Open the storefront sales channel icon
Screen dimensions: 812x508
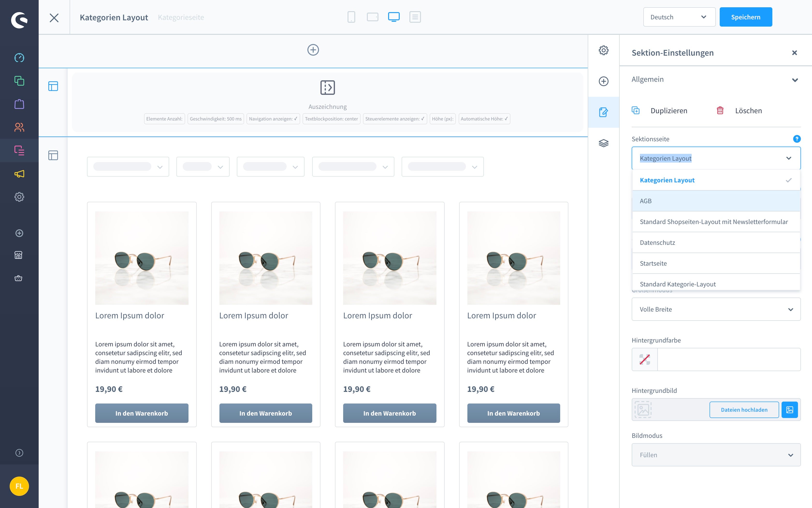click(x=18, y=255)
